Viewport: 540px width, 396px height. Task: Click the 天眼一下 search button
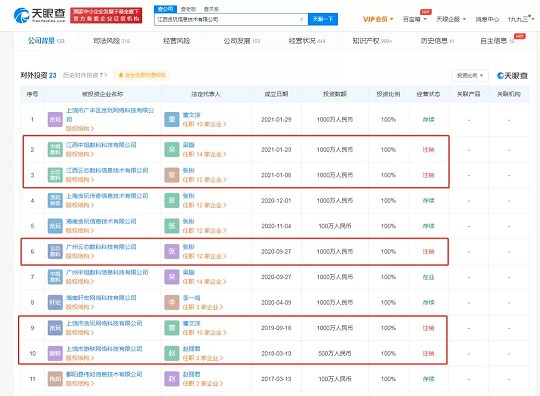coord(323,19)
